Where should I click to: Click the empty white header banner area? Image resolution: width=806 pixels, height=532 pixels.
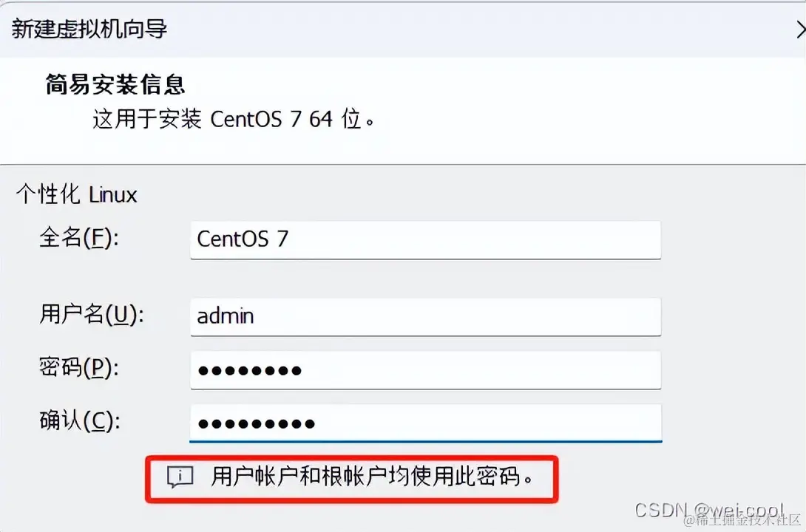tap(566, 110)
